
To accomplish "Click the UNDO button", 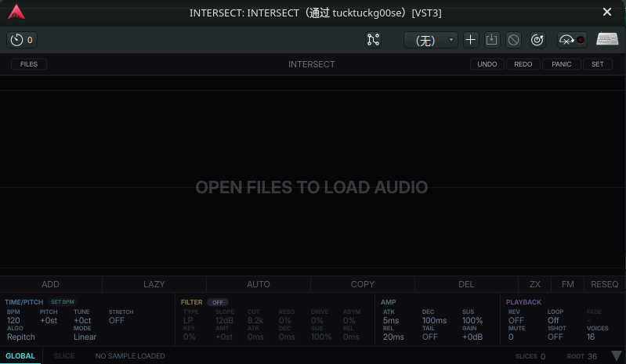I will 487,64.
